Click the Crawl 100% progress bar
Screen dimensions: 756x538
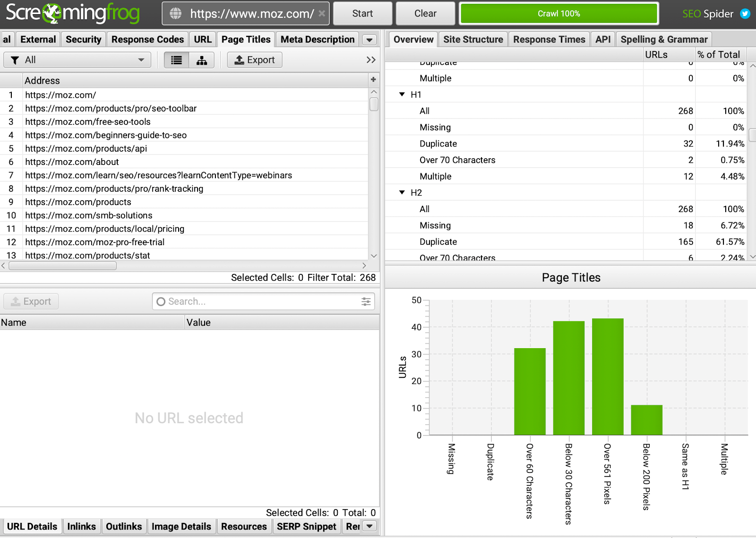click(559, 14)
